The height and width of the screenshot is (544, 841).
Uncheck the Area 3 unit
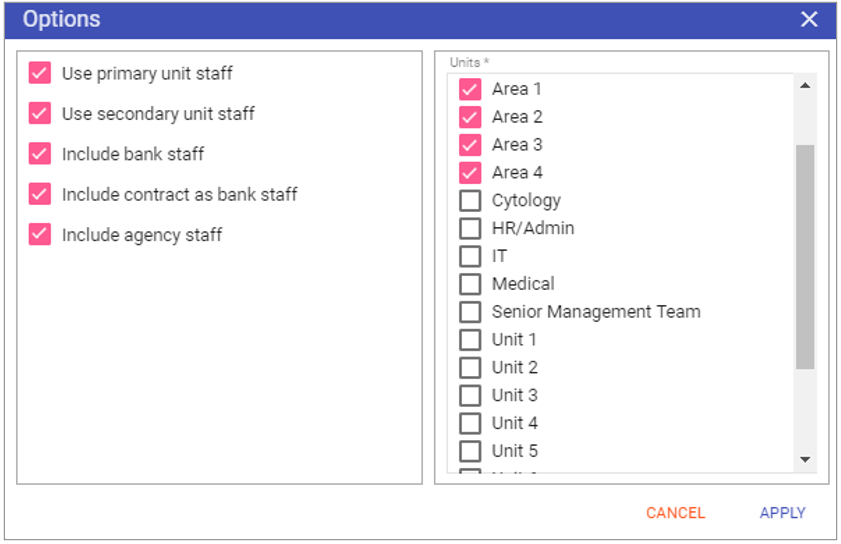(470, 145)
